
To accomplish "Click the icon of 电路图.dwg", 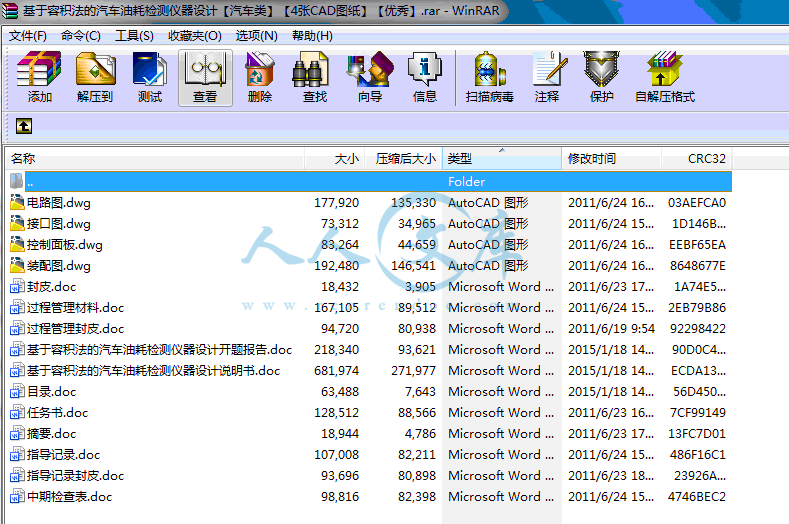I will click(x=17, y=202).
